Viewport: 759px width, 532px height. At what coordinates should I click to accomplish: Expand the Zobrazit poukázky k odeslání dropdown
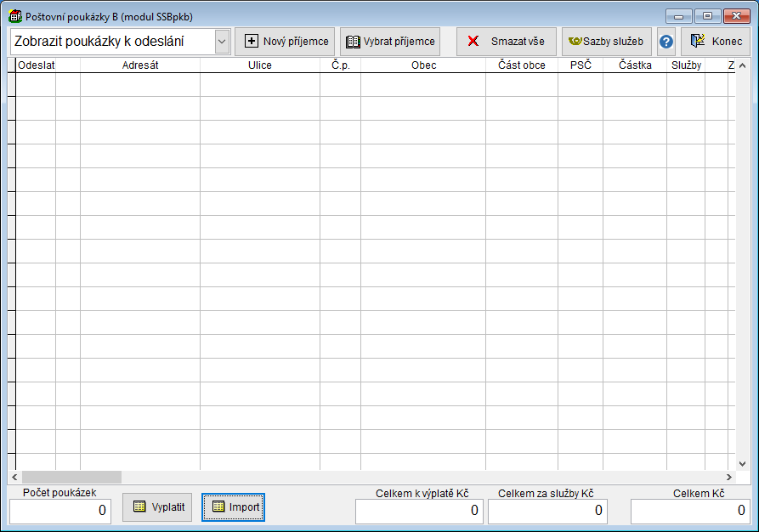pos(222,42)
